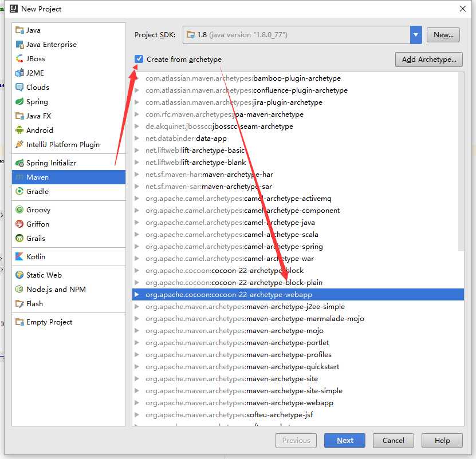476x459 pixels.
Task: Click the Empty Project icon
Action: pos(19,322)
